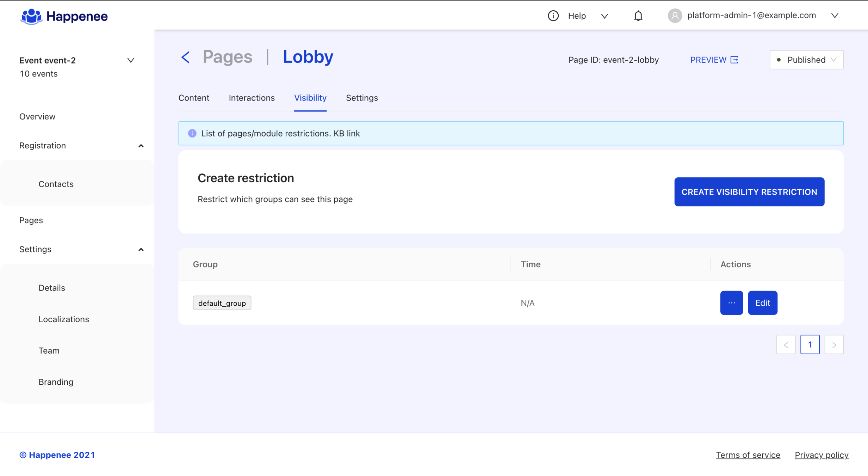Click Create Visibility Restriction button
The height and width of the screenshot is (476, 868).
[x=749, y=192]
